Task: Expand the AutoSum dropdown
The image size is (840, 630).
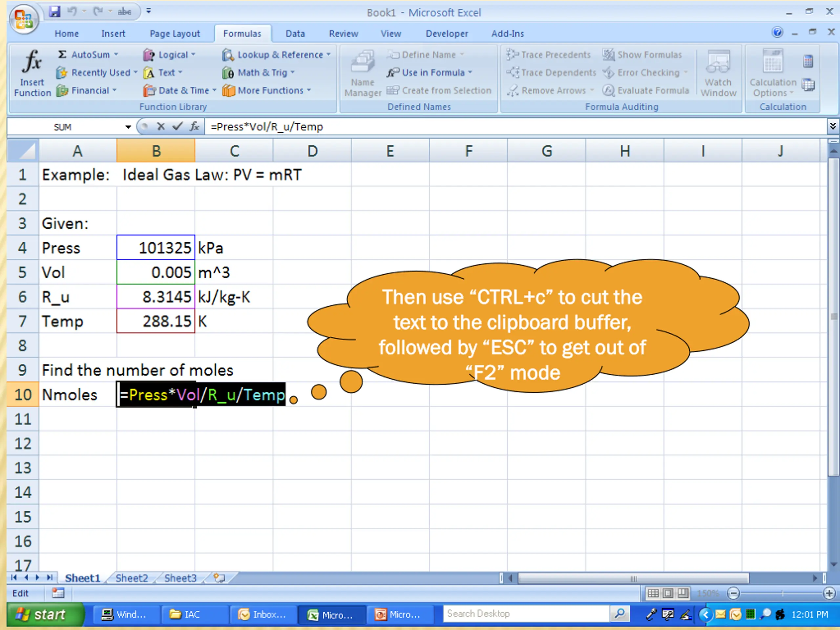Action: 116,55
